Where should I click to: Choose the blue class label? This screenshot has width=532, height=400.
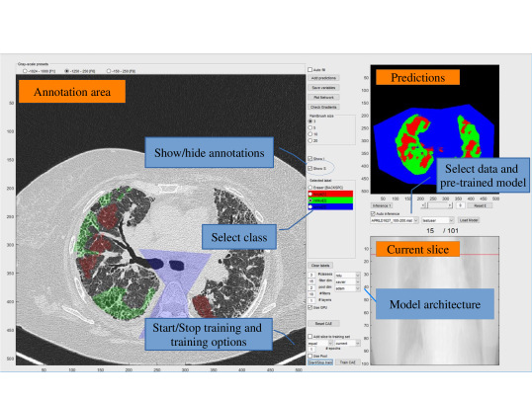click(330, 206)
